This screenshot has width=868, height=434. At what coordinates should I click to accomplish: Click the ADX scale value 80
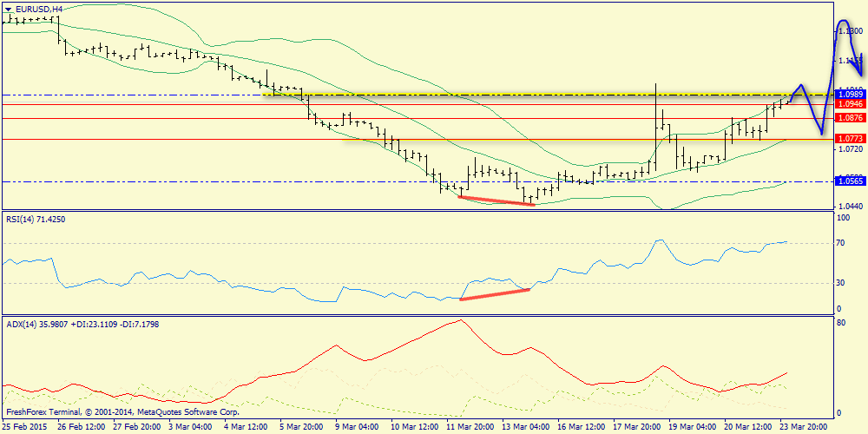tap(843, 323)
